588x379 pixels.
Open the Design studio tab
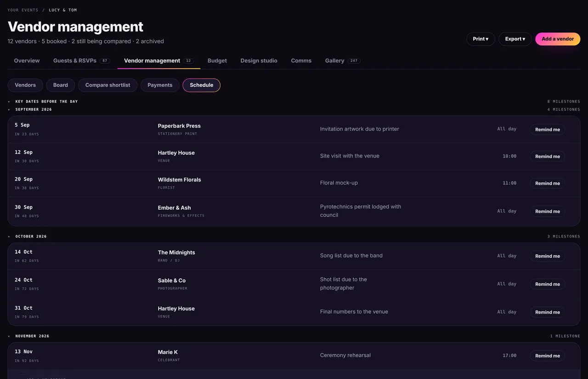[259, 61]
